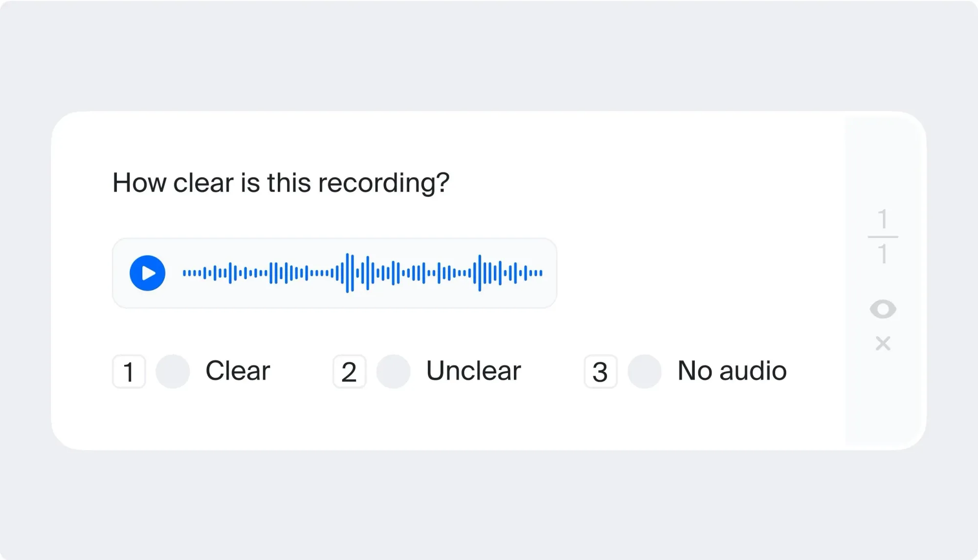The image size is (978, 560).
Task: Select the Clear rating radio button
Action: (x=174, y=371)
